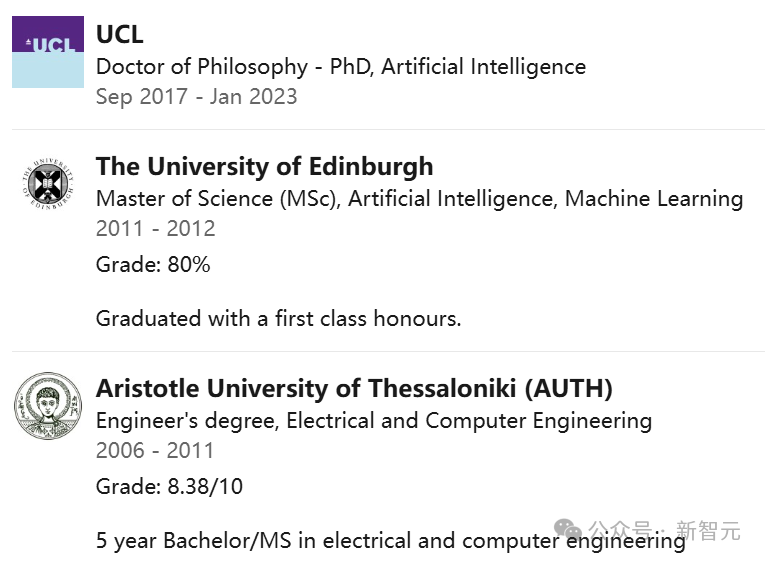Image resolution: width=765 pixels, height=561 pixels.
Task: Click the Grade: 8.38/10 text
Action: click(x=169, y=487)
